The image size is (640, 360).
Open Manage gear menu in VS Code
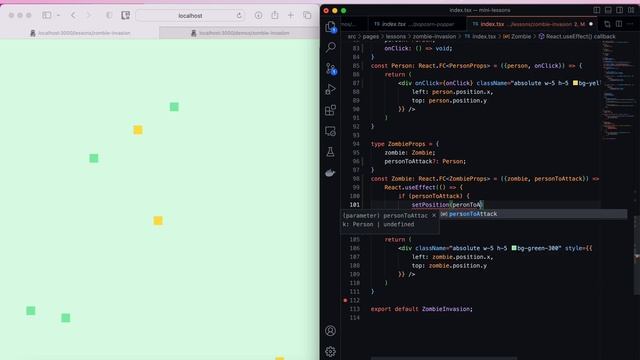(331, 351)
